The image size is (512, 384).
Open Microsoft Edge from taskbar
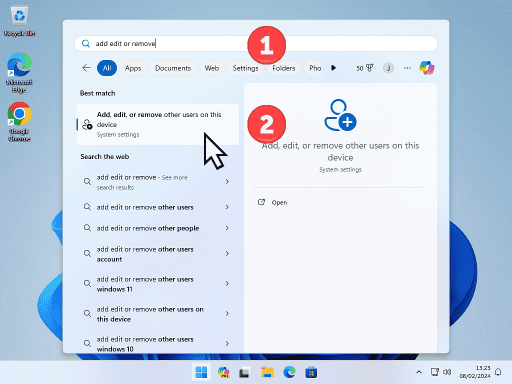(289, 372)
